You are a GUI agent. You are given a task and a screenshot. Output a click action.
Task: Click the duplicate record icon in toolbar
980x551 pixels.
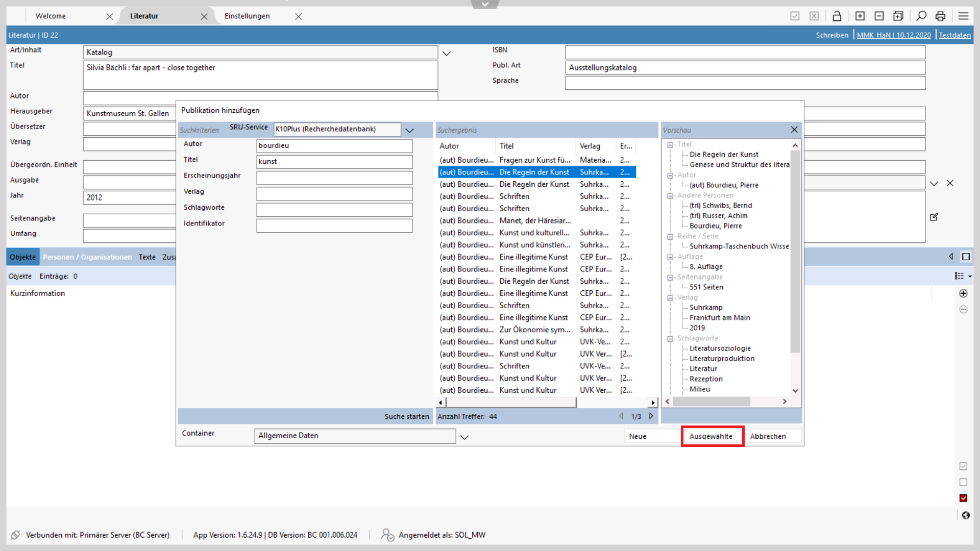point(898,16)
